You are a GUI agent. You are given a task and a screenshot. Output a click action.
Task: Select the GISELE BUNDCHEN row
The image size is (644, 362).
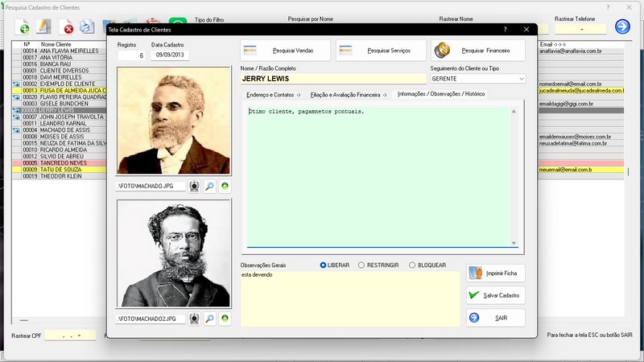60,104
